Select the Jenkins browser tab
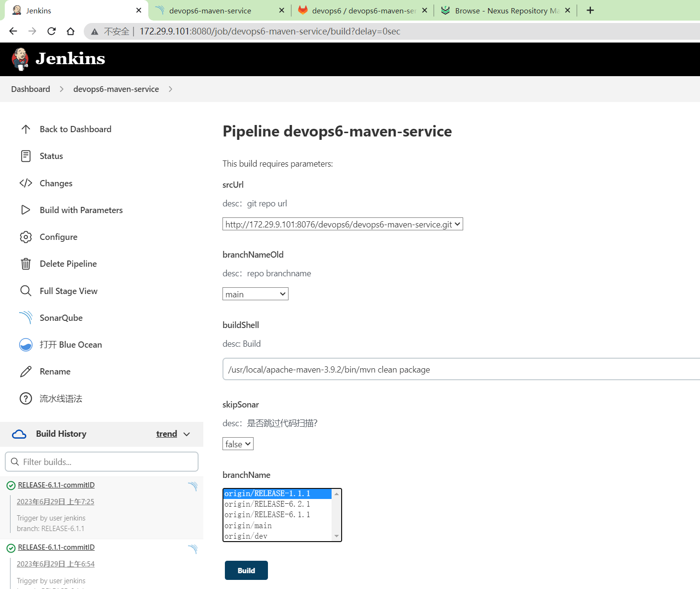Screen dimensions: 700x589 click(x=77, y=11)
